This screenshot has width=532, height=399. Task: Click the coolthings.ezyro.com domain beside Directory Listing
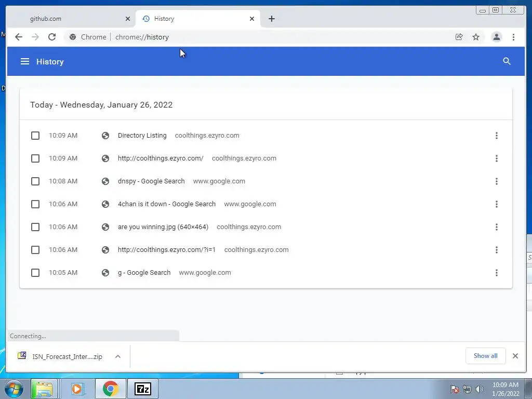tap(207, 136)
